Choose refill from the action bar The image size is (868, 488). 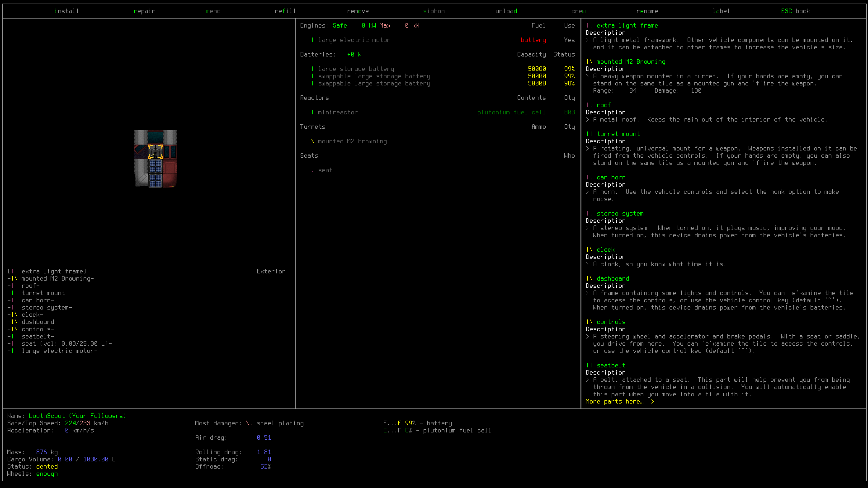pos(285,11)
